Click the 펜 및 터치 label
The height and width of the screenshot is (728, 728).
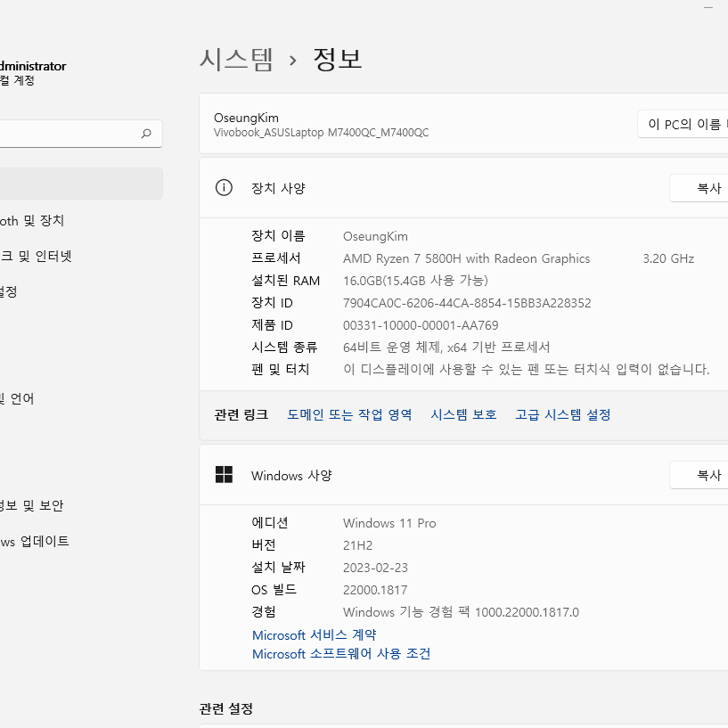[280, 369]
